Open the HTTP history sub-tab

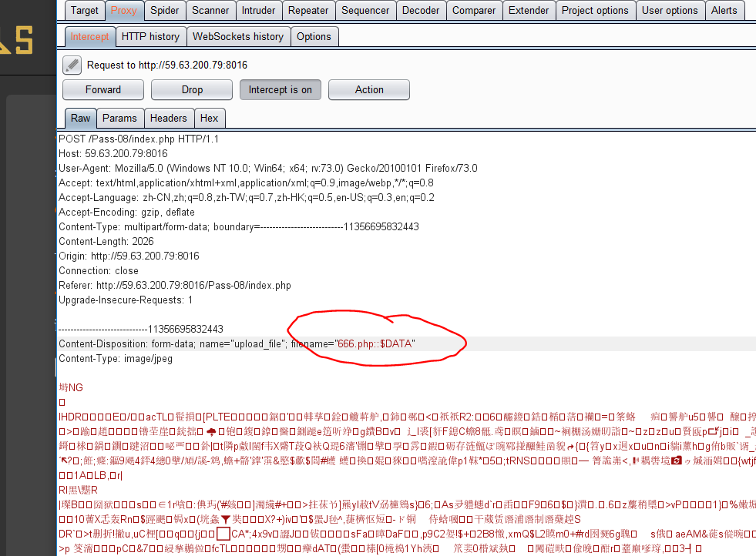tap(150, 37)
